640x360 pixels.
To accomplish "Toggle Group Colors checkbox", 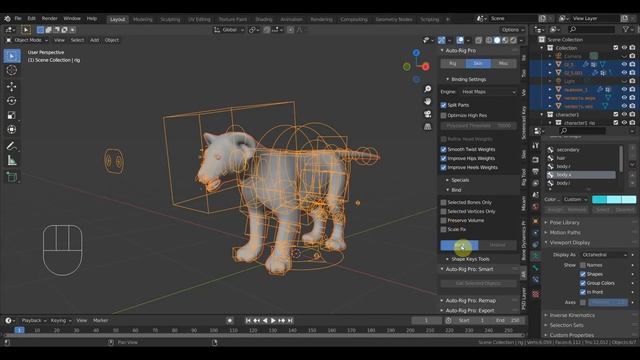I will 583,283.
